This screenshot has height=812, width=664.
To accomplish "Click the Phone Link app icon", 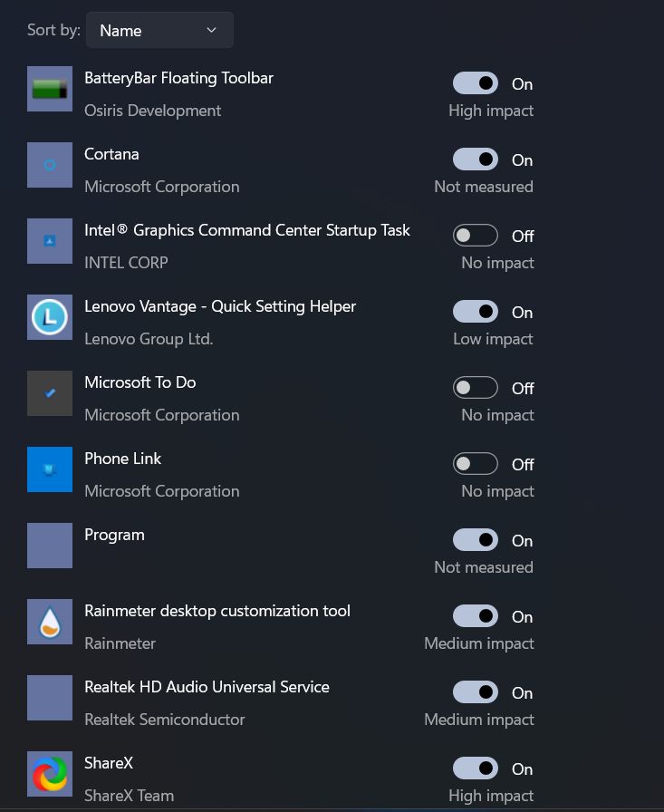I will point(50,469).
